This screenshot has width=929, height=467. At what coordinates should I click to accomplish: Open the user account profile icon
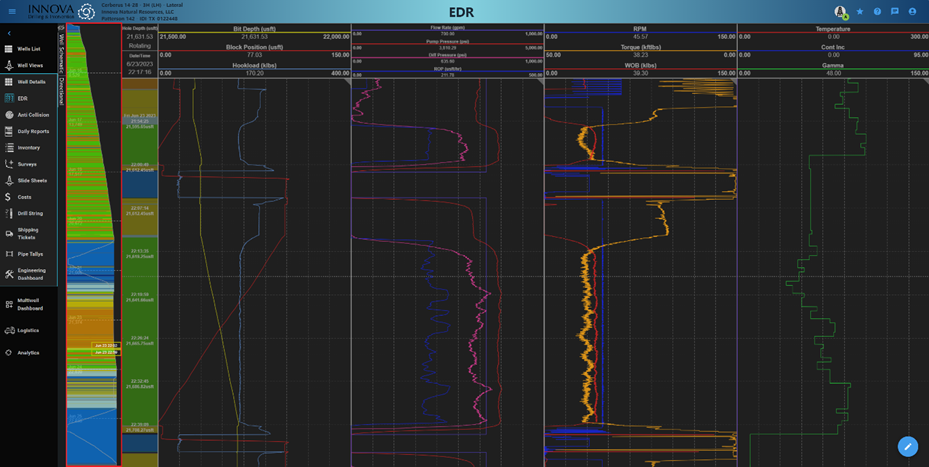[912, 12]
